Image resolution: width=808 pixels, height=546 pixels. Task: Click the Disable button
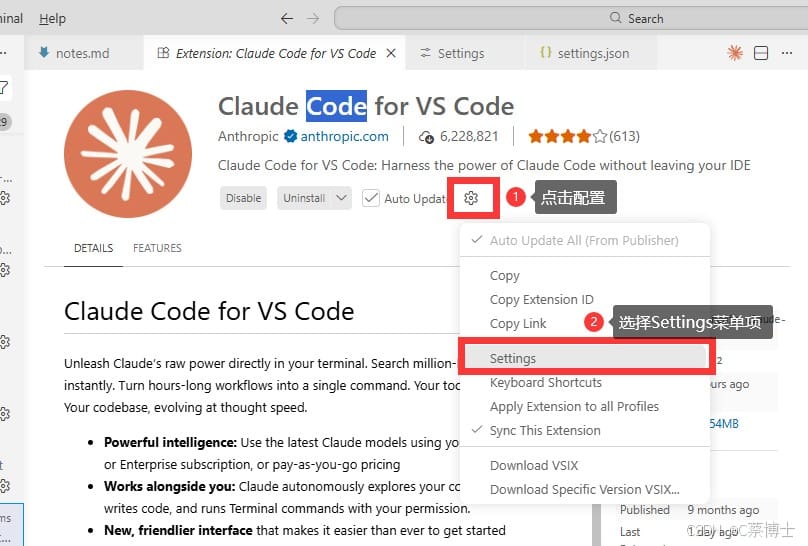click(x=243, y=198)
